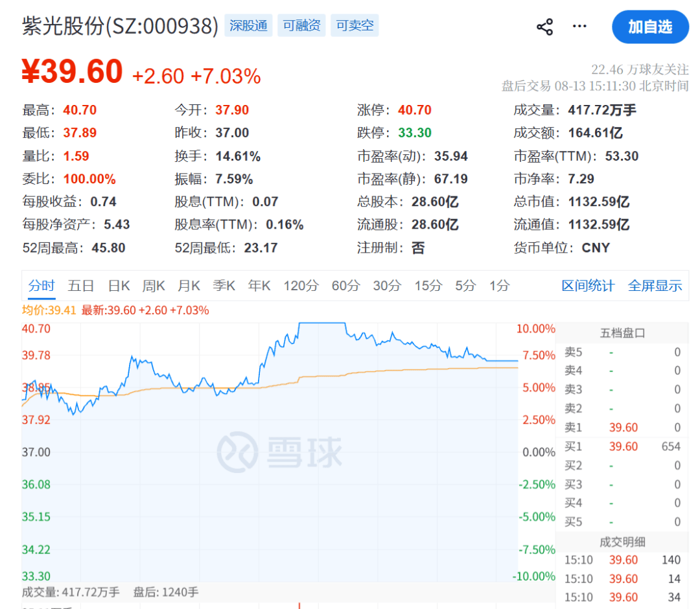Open the three-dot more options menu
This screenshot has height=609, width=700.
pos(579,27)
